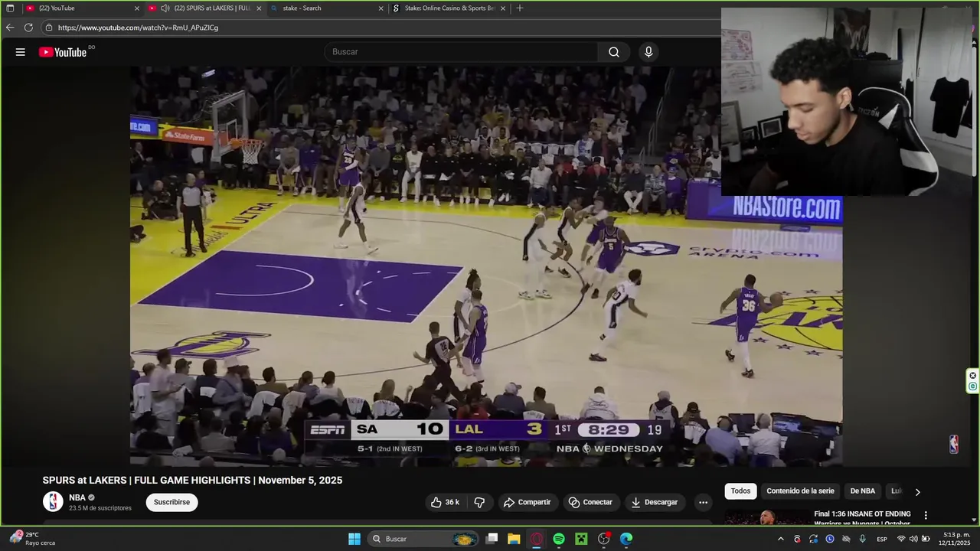Download the video via Descargar
The width and height of the screenshot is (980, 551).
click(655, 502)
